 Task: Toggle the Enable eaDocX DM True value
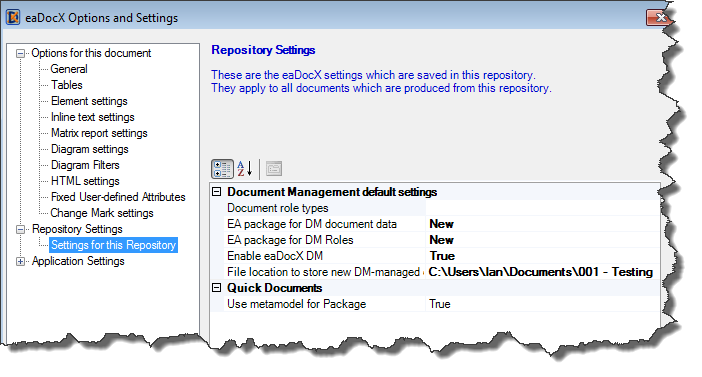[543, 256]
